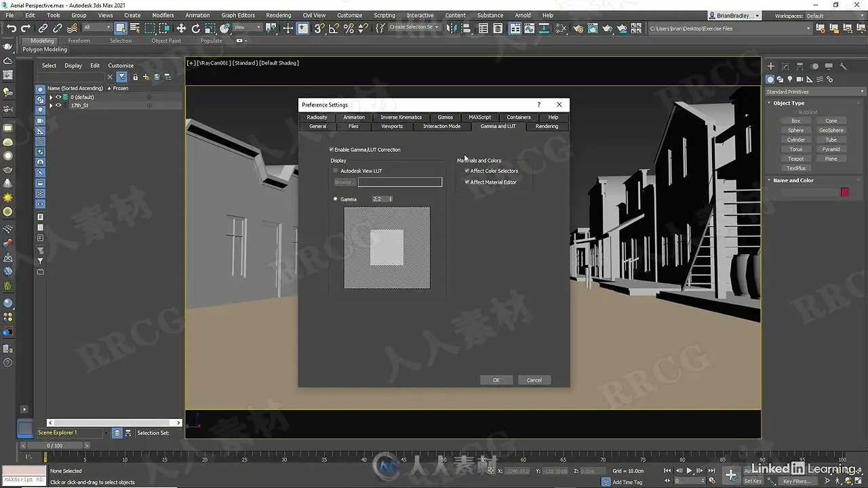Open the Create plus tab icon
This screenshot has width=868, height=488.
(x=770, y=66)
